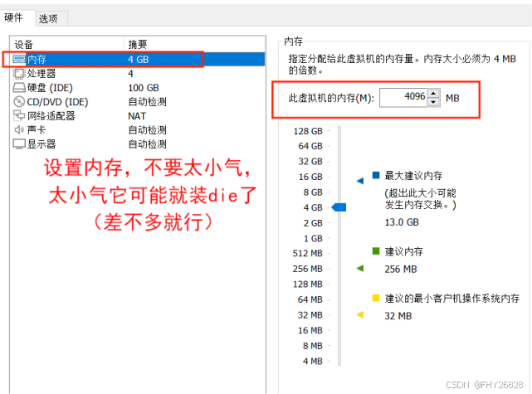Click 自动检测 summary for 显示器

pyautogui.click(x=147, y=144)
